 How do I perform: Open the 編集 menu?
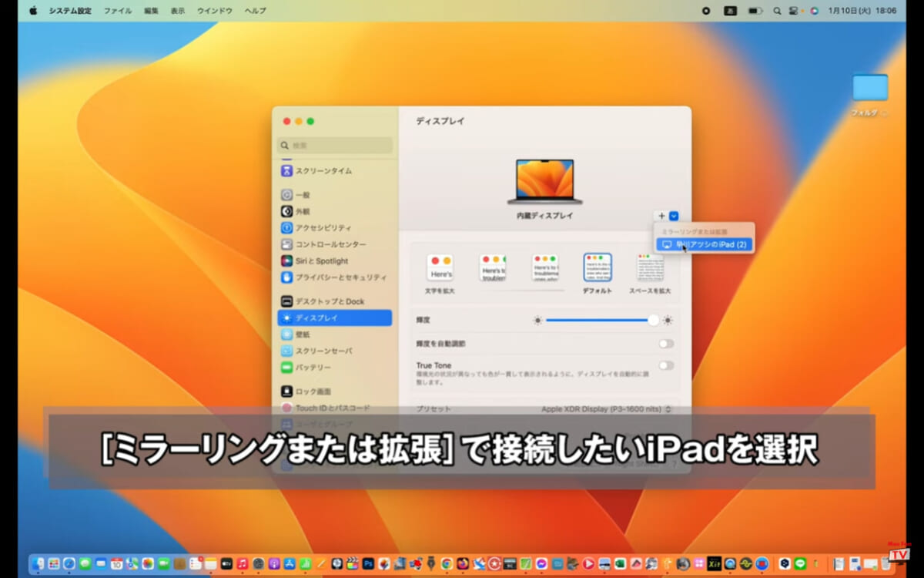(x=152, y=11)
